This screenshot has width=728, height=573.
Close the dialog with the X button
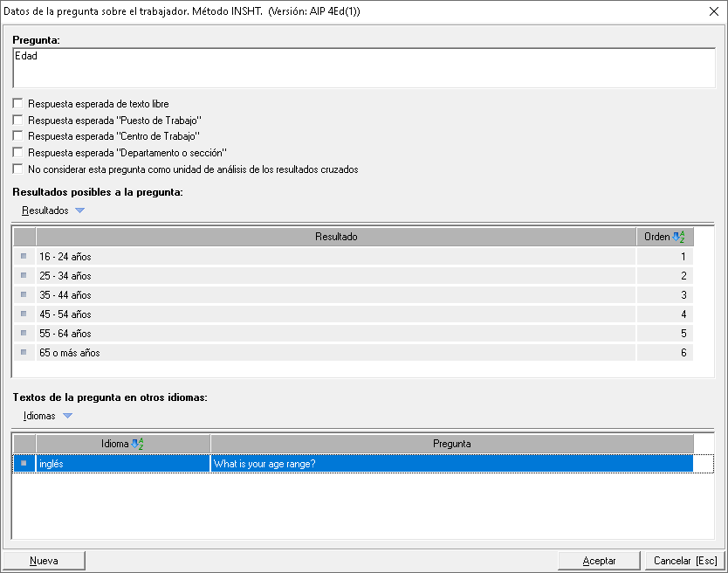pyautogui.click(x=713, y=11)
